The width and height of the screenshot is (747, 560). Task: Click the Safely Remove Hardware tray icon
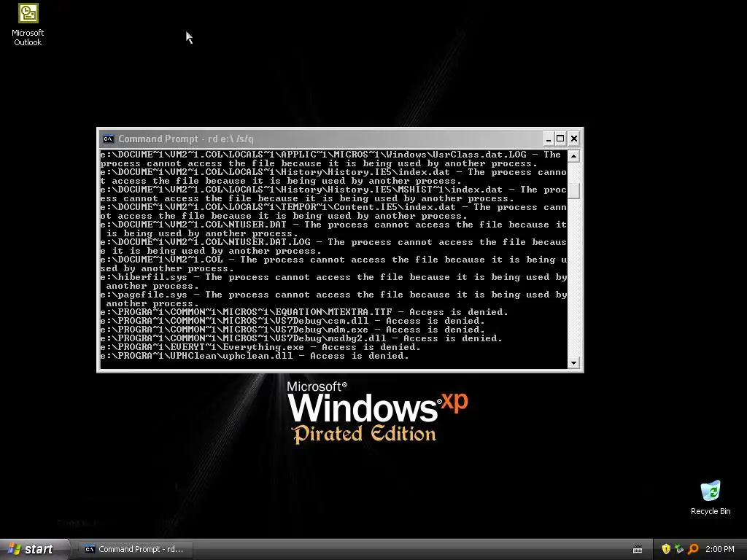click(679, 549)
